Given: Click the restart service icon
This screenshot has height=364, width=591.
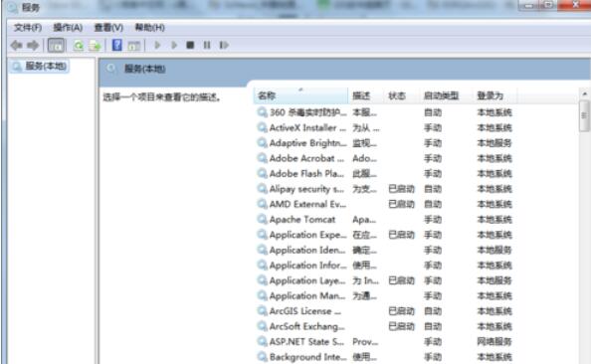Looking at the screenshot, I should click(224, 45).
